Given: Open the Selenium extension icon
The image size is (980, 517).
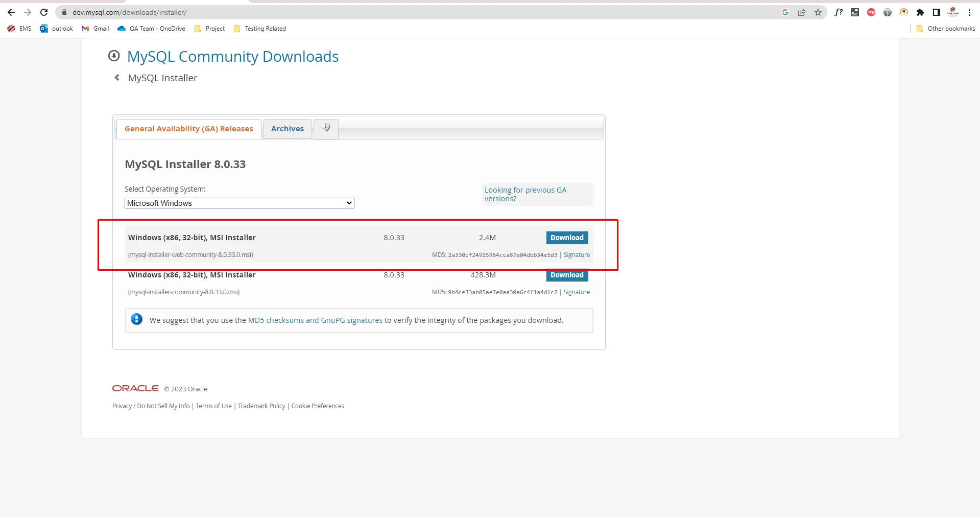Looking at the screenshot, I should tap(854, 12).
